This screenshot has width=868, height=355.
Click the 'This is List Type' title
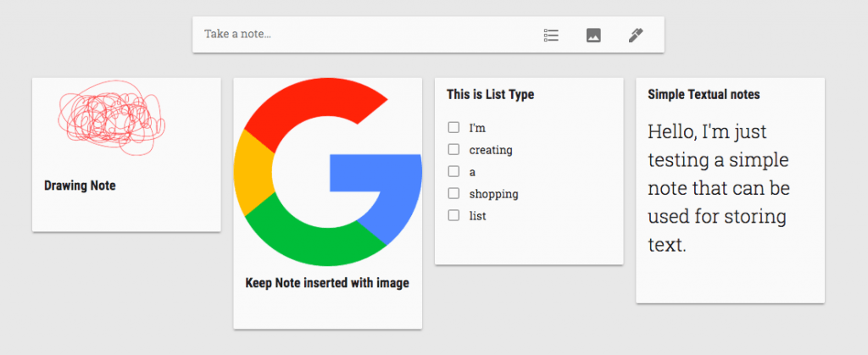(491, 95)
